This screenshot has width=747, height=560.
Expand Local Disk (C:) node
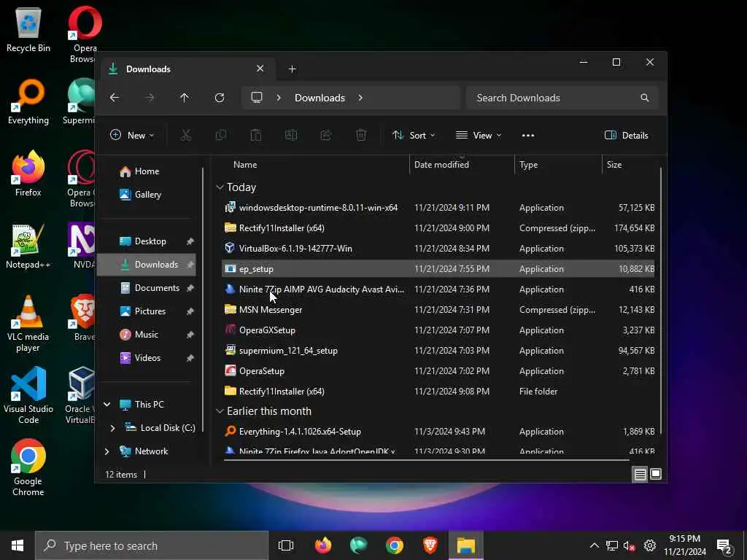click(112, 428)
